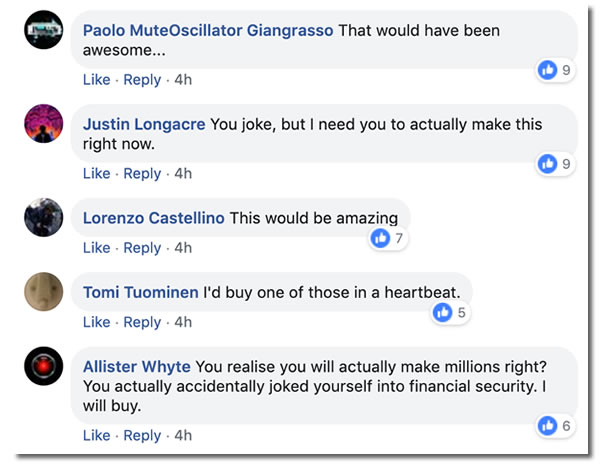This screenshot has width=600, height=470.
Task: Reply to Justin Longacre's comment
Action: pyautogui.click(x=142, y=173)
